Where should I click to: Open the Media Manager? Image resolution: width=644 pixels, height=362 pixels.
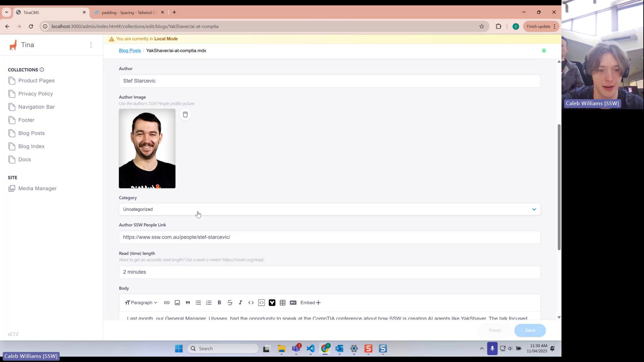tap(37, 188)
